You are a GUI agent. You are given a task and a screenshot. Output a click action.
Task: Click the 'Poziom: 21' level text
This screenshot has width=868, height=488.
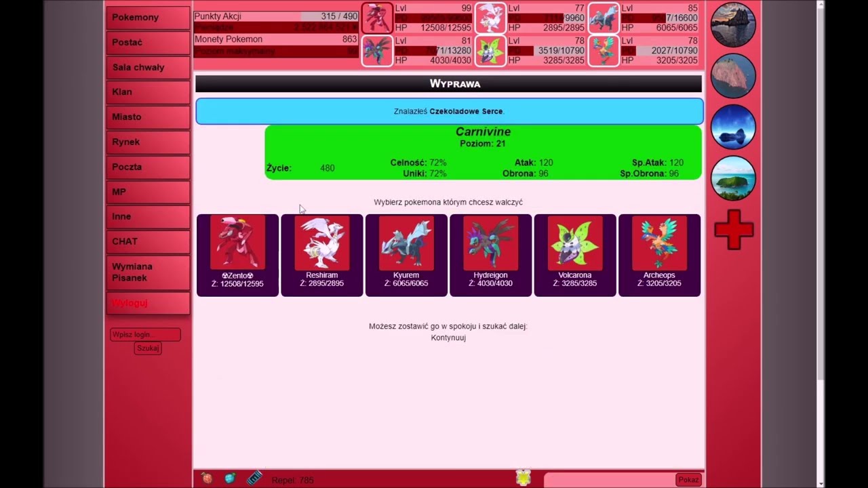483,144
